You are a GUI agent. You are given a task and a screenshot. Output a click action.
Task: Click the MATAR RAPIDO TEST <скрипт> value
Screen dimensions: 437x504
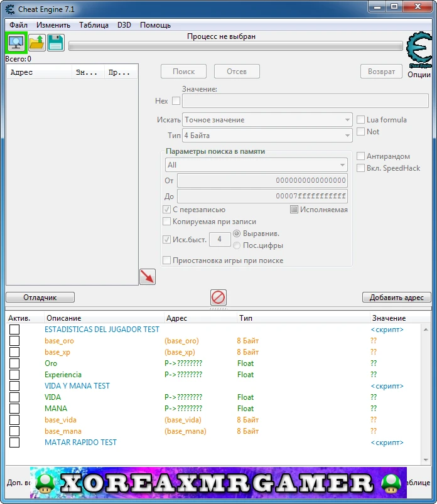coord(387,442)
